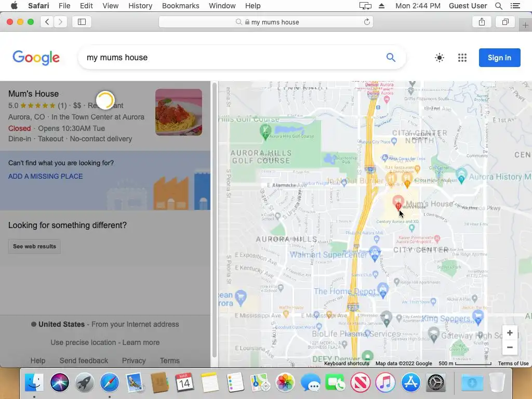Show the Safari tab overview
532x399 pixels.
pyautogui.click(x=505, y=22)
